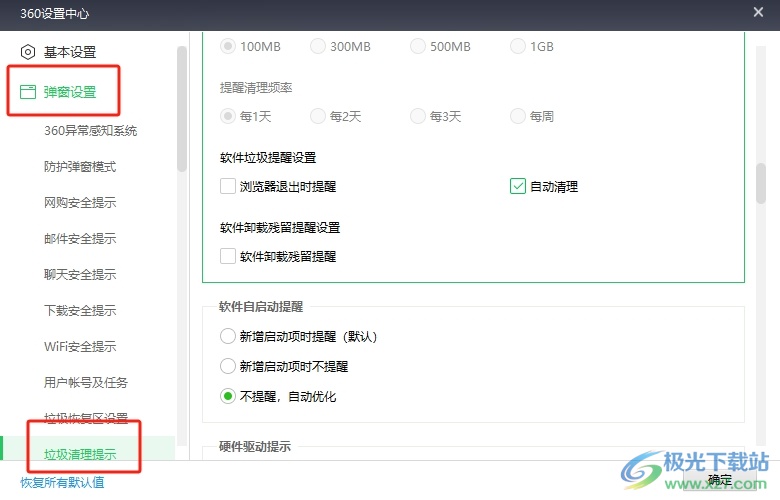
Task: Click the main panel scrollbar thumb
Action: click(761, 183)
